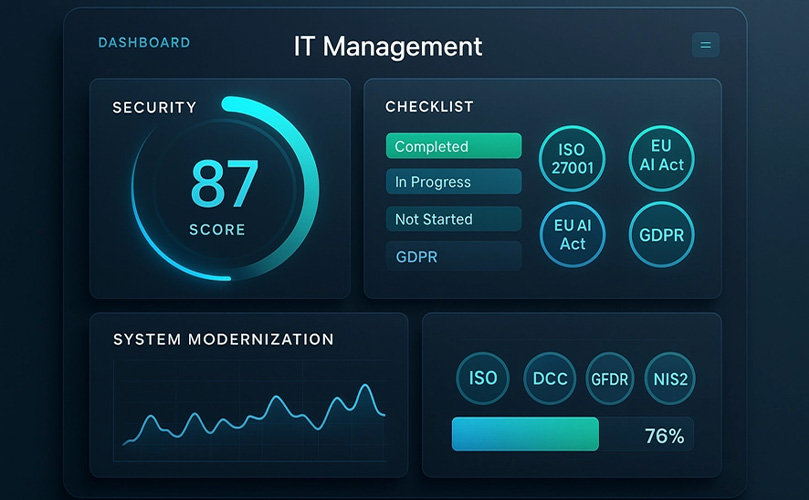Open the ISO 27001 circle badge
Image resolution: width=809 pixels, height=500 pixels.
click(x=572, y=158)
